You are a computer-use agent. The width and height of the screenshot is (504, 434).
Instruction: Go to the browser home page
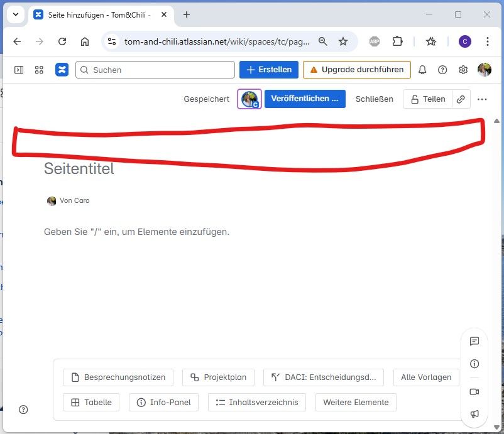pyautogui.click(x=85, y=41)
